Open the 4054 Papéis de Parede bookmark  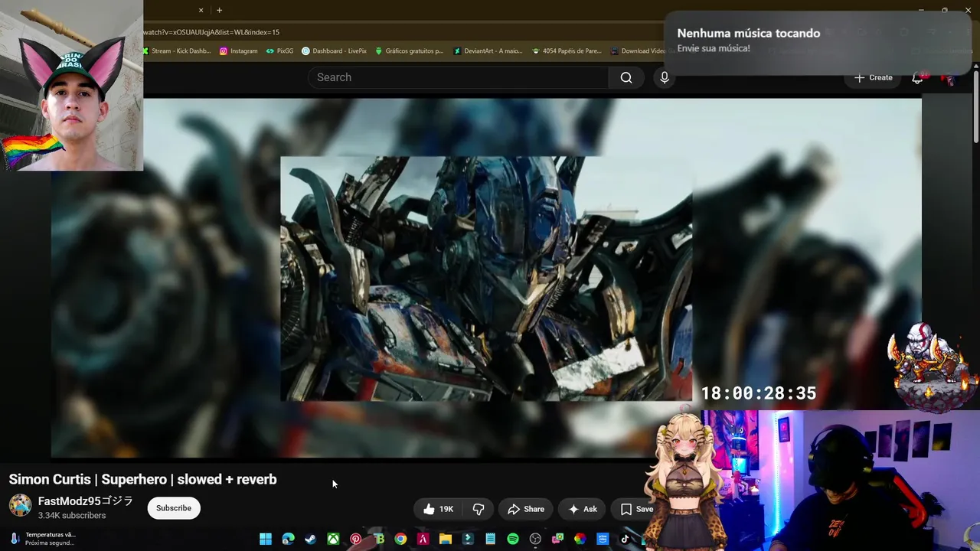pos(567,51)
